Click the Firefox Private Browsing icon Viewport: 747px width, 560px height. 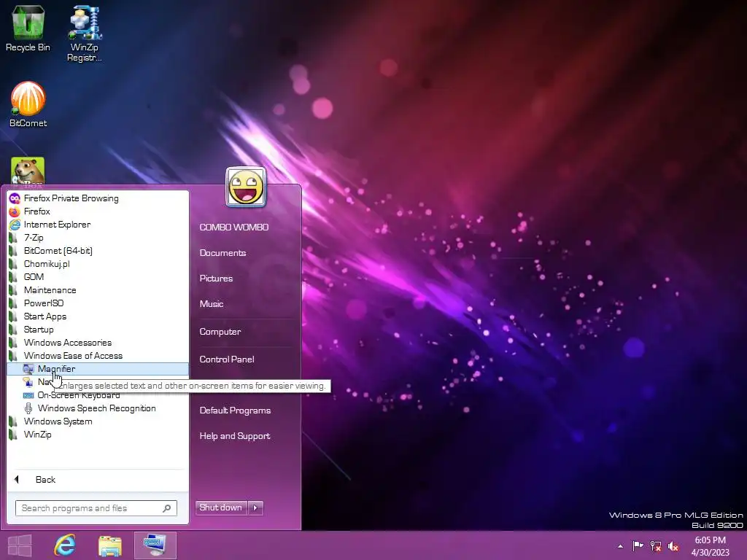(x=15, y=198)
